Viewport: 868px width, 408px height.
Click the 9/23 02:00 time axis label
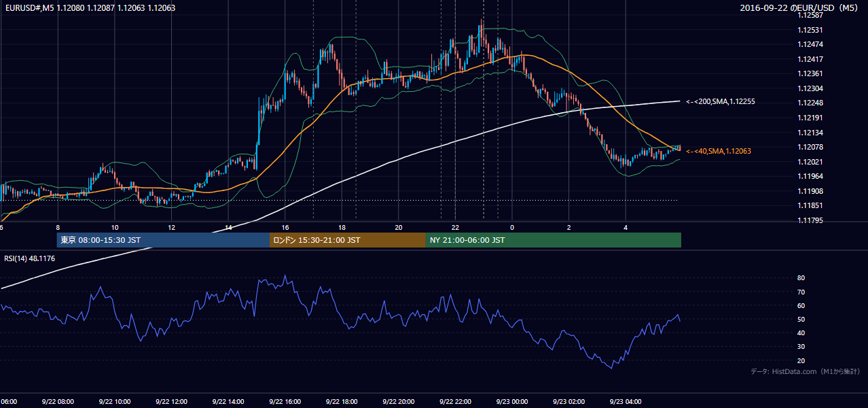tap(568, 402)
